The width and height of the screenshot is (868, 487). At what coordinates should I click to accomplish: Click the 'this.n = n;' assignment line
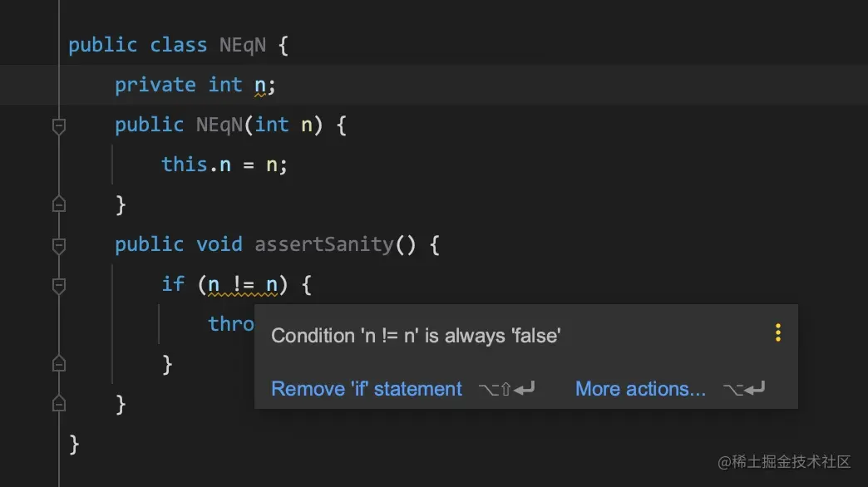click(224, 165)
